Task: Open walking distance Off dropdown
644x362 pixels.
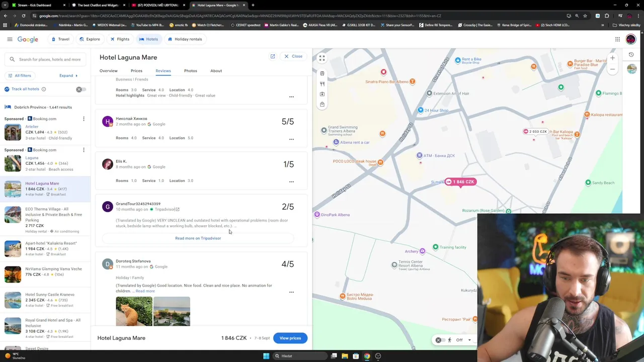Action: (x=463, y=340)
